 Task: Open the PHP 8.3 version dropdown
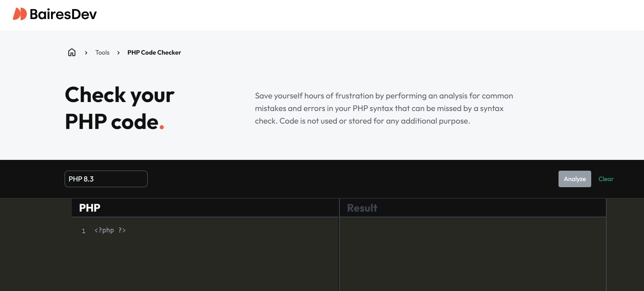tap(106, 179)
